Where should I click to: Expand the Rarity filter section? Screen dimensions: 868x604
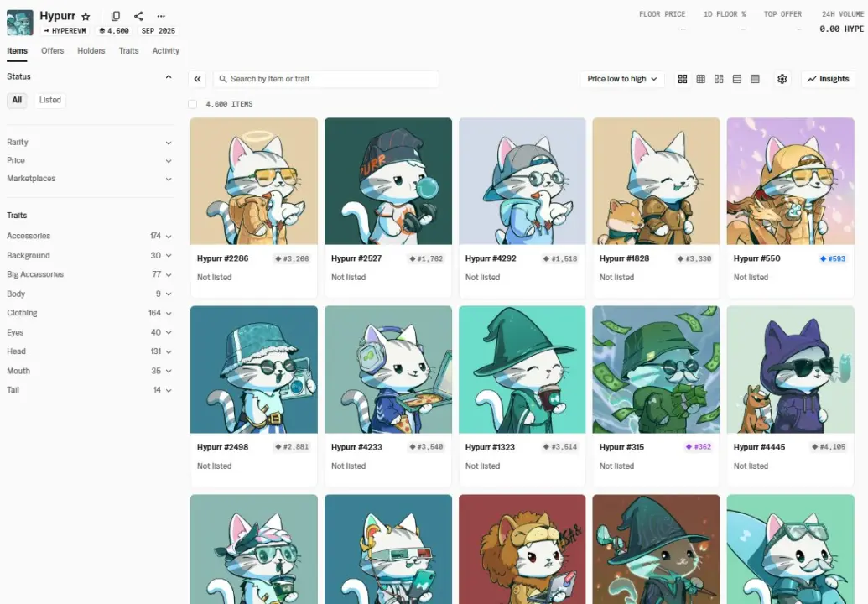pos(88,143)
